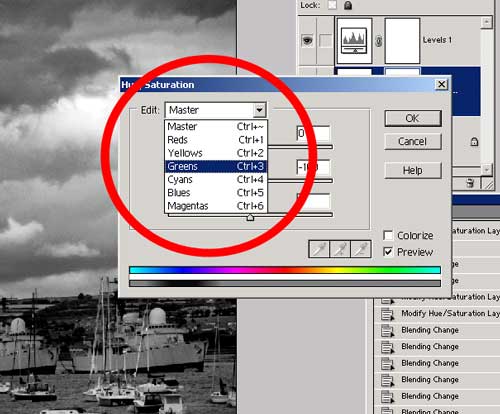Viewport: 500px width, 414px height.
Task: Click the link box next to Levels 1 eye
Action: pos(325,41)
